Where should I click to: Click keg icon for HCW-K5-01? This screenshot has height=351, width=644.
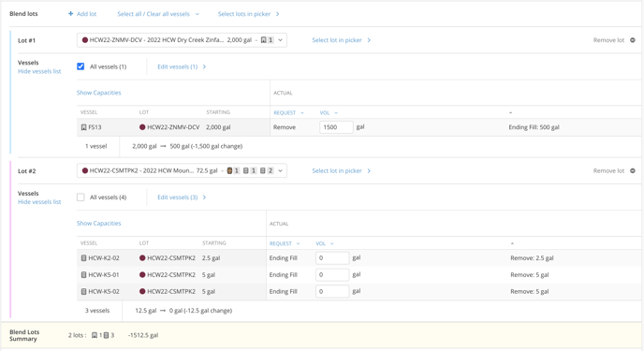pos(84,274)
